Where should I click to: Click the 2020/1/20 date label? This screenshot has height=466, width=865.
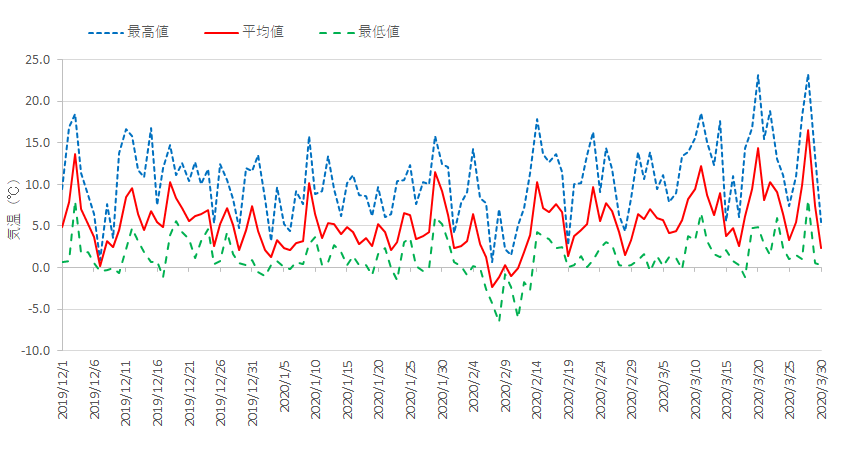coord(379,390)
